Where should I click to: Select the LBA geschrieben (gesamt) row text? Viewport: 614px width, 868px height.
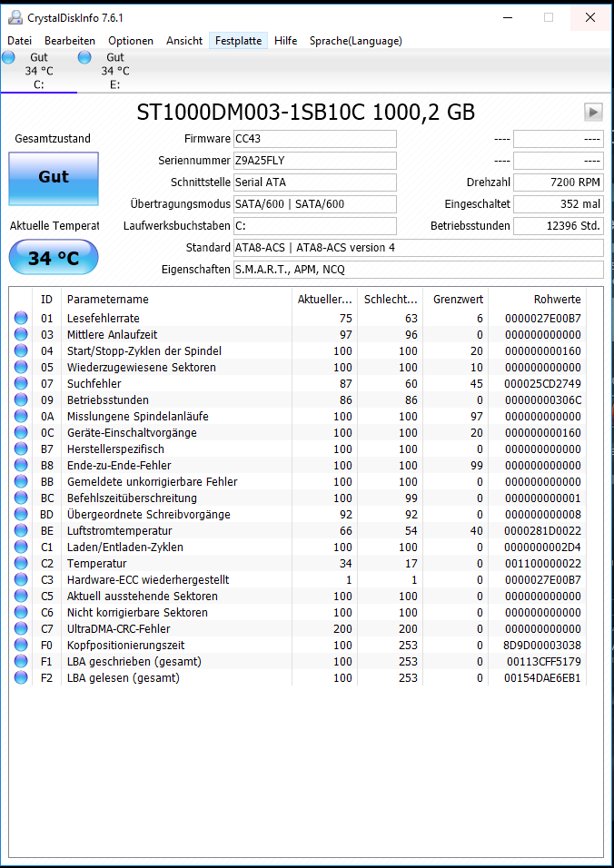(x=134, y=662)
